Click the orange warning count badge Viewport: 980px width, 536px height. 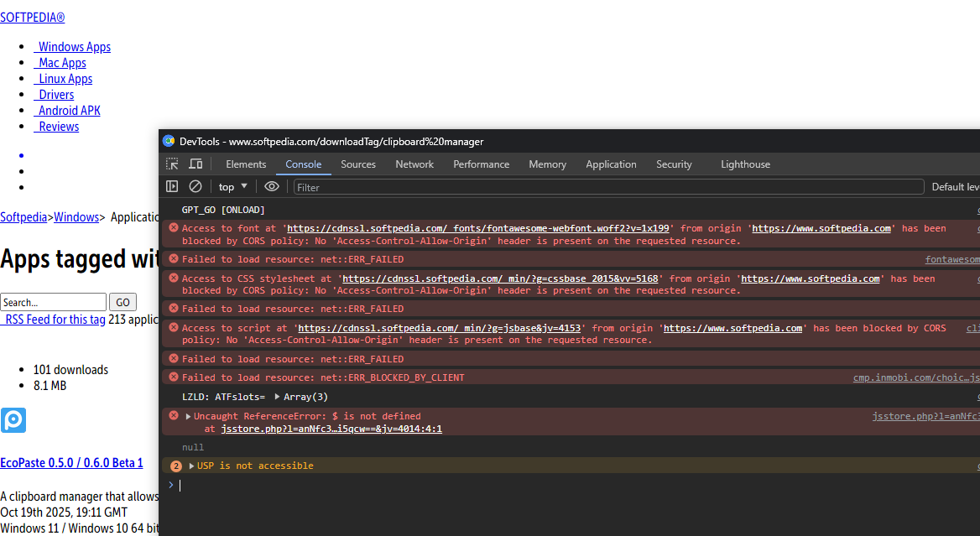point(176,466)
